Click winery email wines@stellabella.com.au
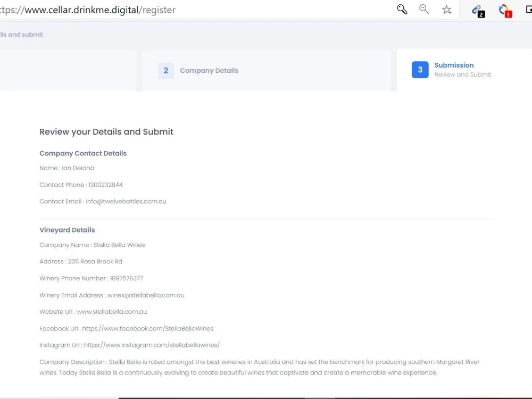The width and height of the screenshot is (532, 399). pos(146,295)
